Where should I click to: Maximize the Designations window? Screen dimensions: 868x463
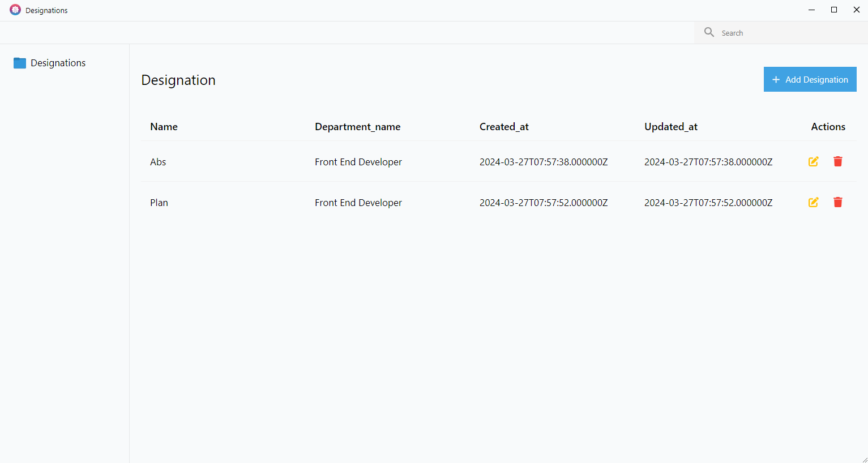(x=834, y=10)
